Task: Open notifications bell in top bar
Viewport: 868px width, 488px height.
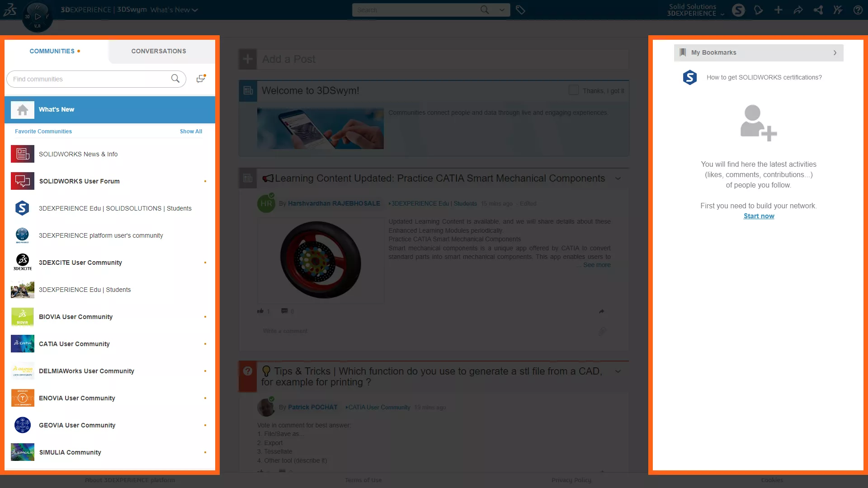Action: point(758,10)
